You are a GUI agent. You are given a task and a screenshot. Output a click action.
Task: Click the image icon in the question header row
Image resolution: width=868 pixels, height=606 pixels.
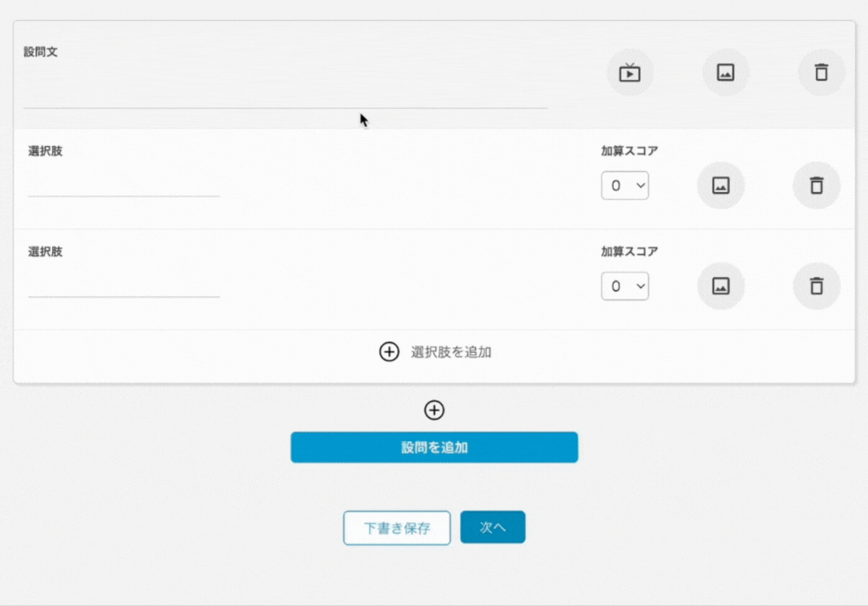click(726, 73)
